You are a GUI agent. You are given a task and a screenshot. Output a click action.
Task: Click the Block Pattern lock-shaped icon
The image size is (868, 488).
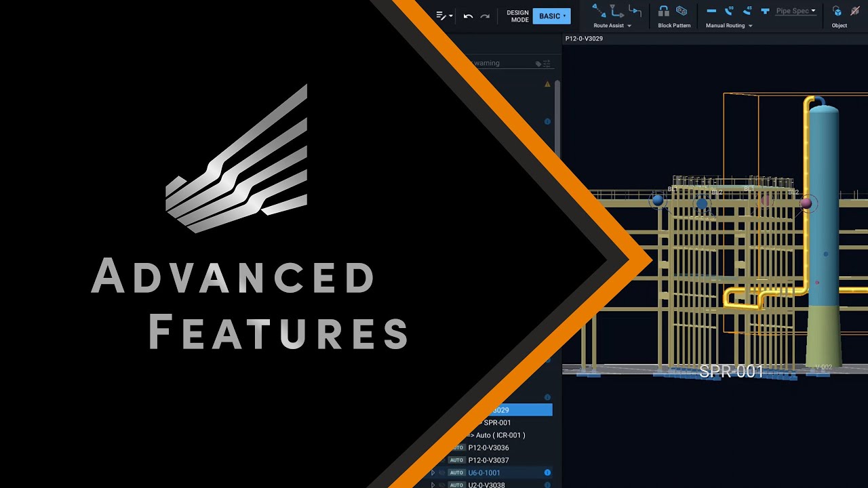click(x=664, y=11)
